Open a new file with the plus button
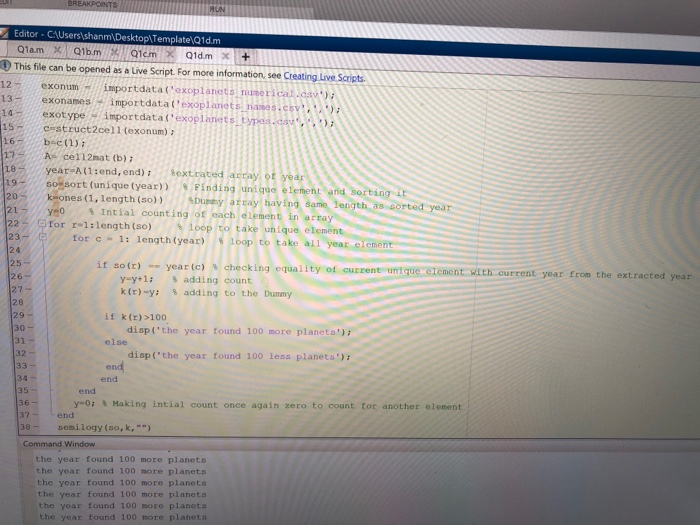The height and width of the screenshot is (525, 700). click(x=246, y=57)
